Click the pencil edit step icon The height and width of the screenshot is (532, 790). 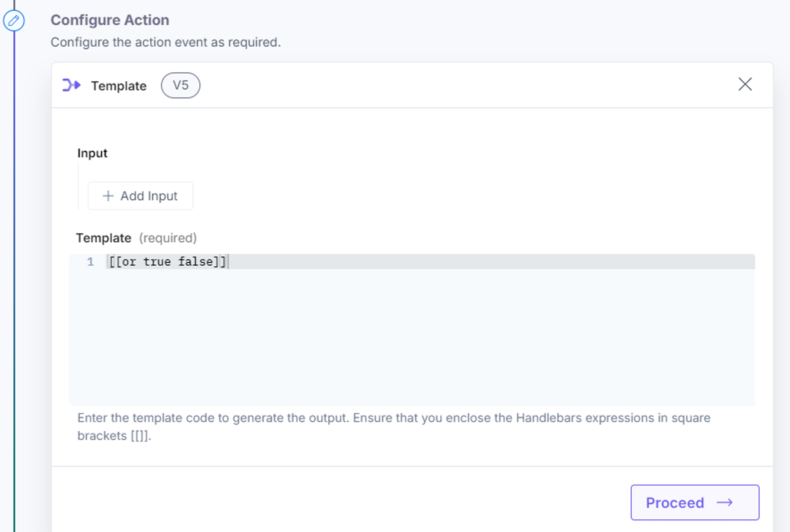coord(14,21)
